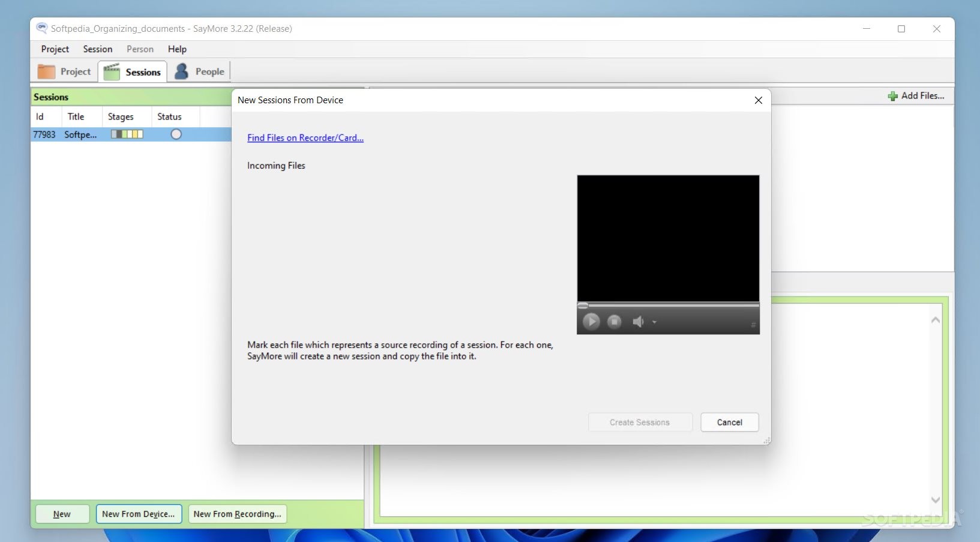Switch to the People tab
The image size is (980, 542).
click(199, 71)
